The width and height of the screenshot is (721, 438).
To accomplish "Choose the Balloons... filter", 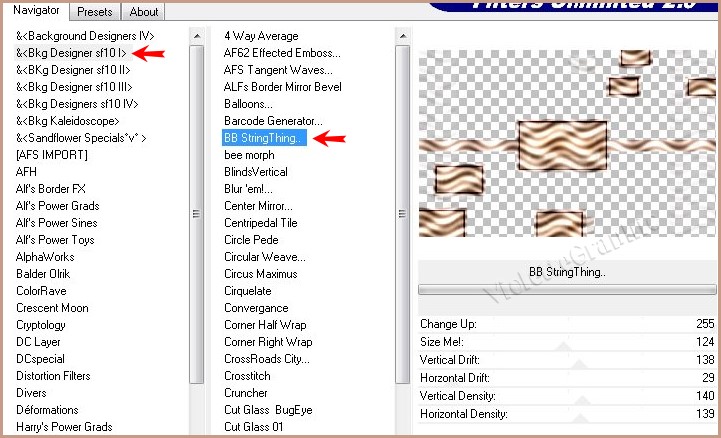I will click(x=248, y=104).
